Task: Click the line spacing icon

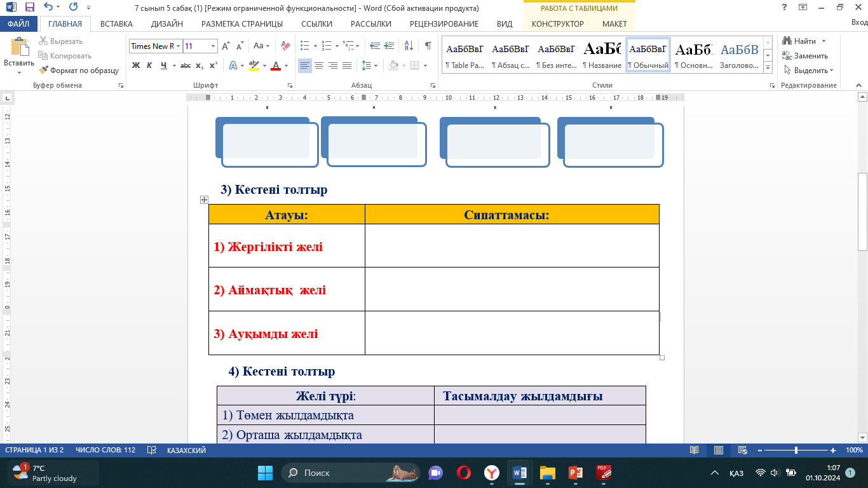Action: pyautogui.click(x=366, y=65)
